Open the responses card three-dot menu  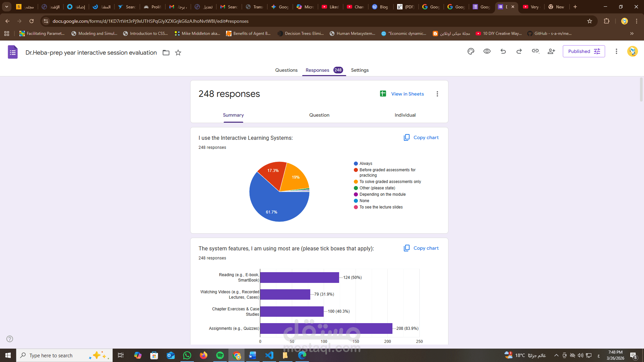click(x=437, y=94)
